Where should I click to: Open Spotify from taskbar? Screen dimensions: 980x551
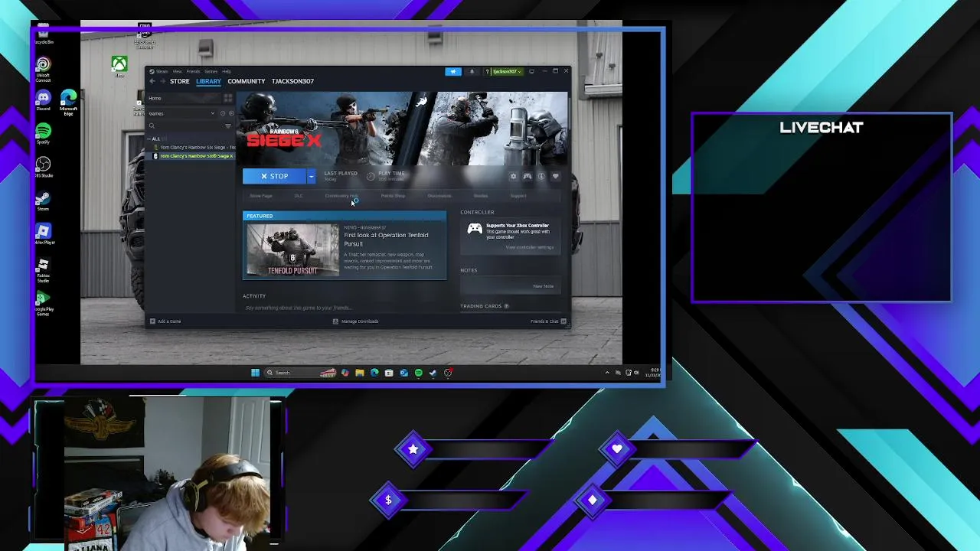tap(418, 373)
